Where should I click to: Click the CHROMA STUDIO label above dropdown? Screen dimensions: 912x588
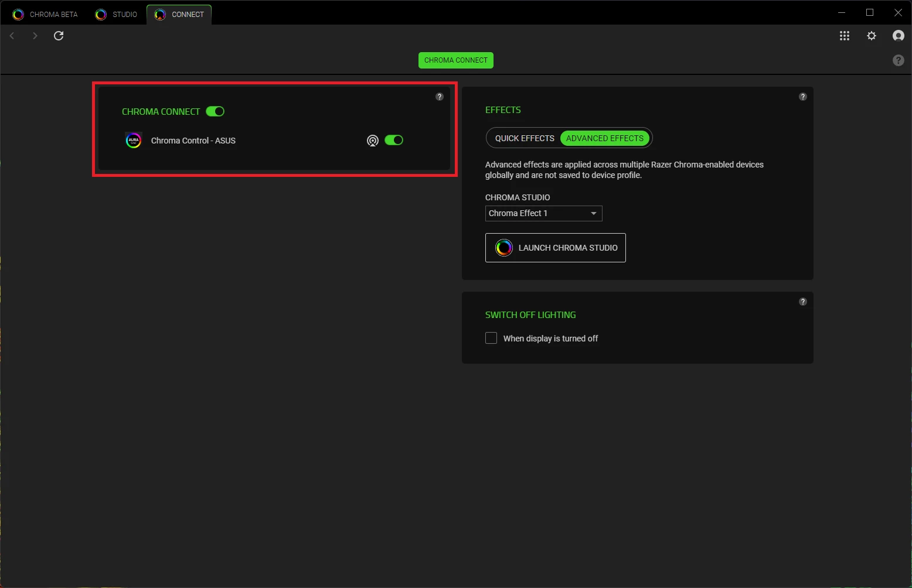518,197
